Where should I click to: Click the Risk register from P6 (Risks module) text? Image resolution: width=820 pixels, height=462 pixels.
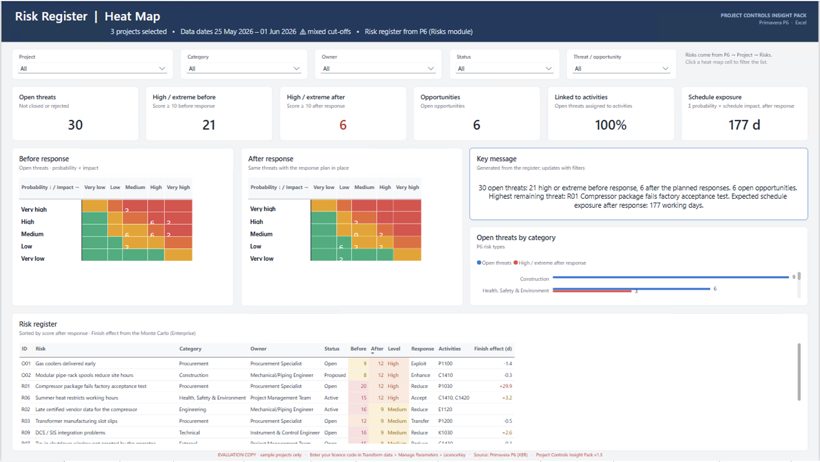[x=418, y=31]
